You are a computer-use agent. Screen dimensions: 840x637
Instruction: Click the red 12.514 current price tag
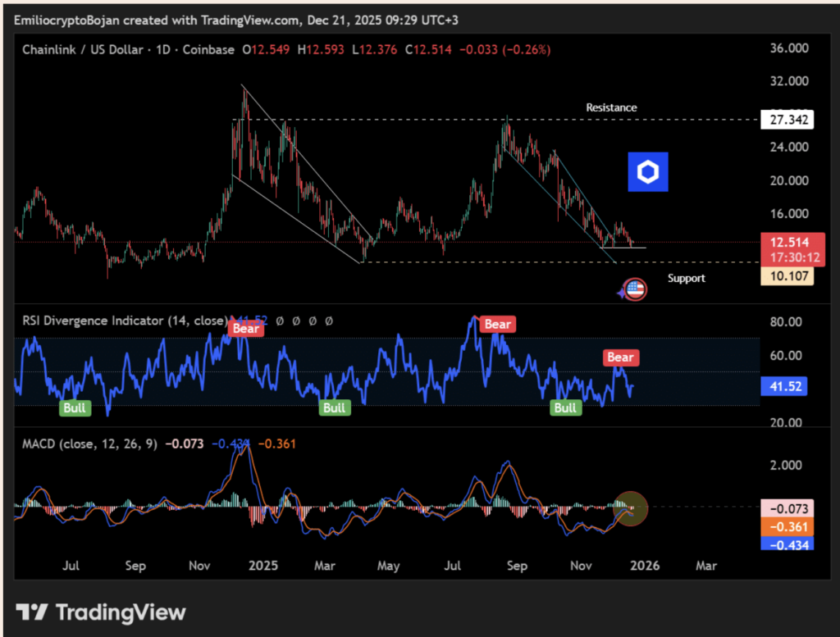point(787,242)
